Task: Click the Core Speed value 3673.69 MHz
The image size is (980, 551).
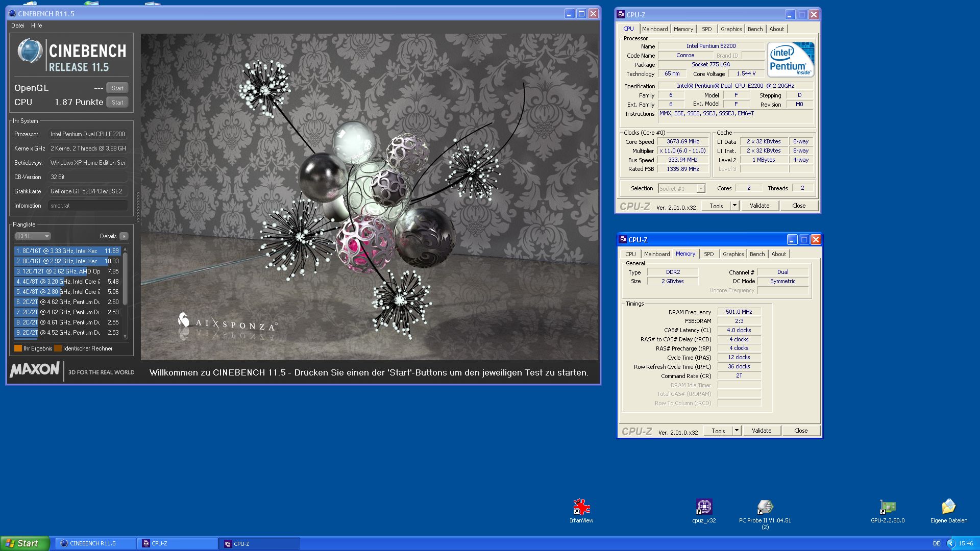Action: pos(683,142)
